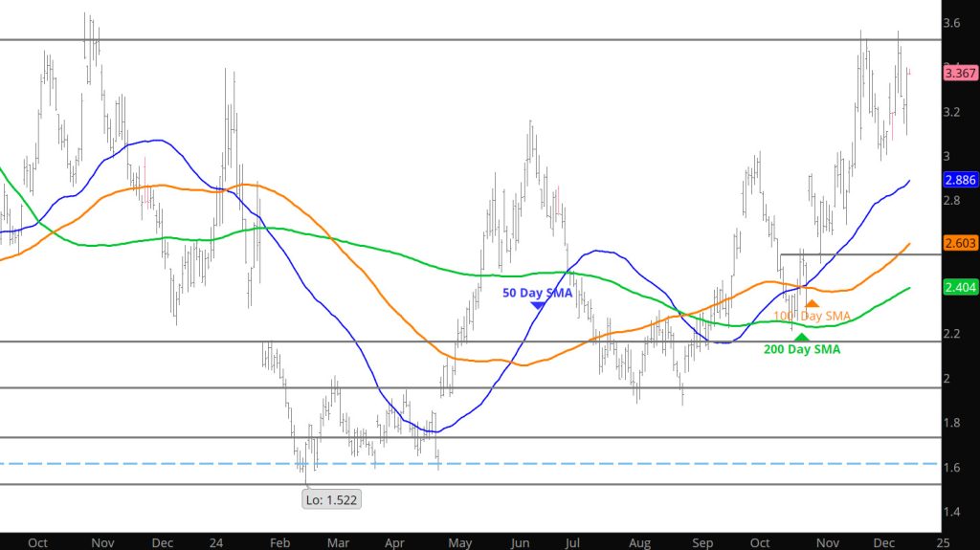
Task: Click the 1.4 value on price axis
Action: pos(952,513)
